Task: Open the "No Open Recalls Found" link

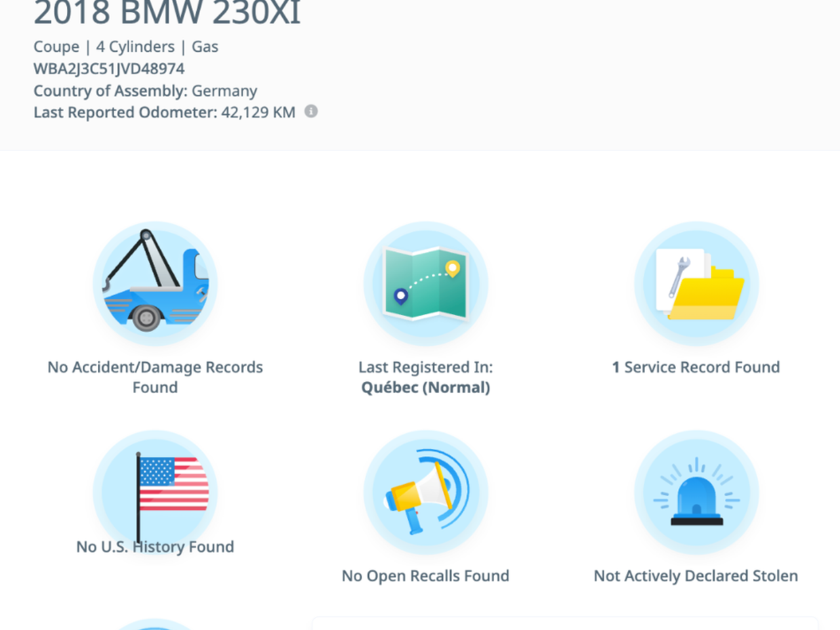Action: tap(425, 576)
